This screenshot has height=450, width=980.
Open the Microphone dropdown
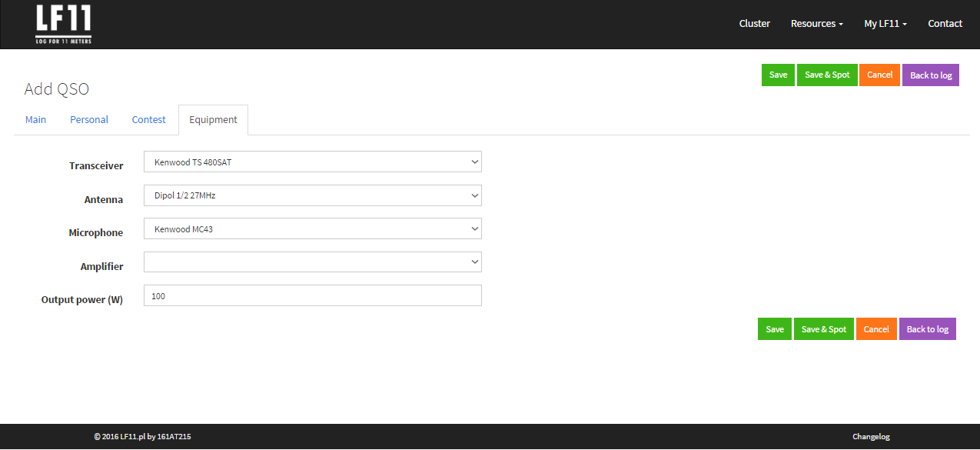click(312, 229)
